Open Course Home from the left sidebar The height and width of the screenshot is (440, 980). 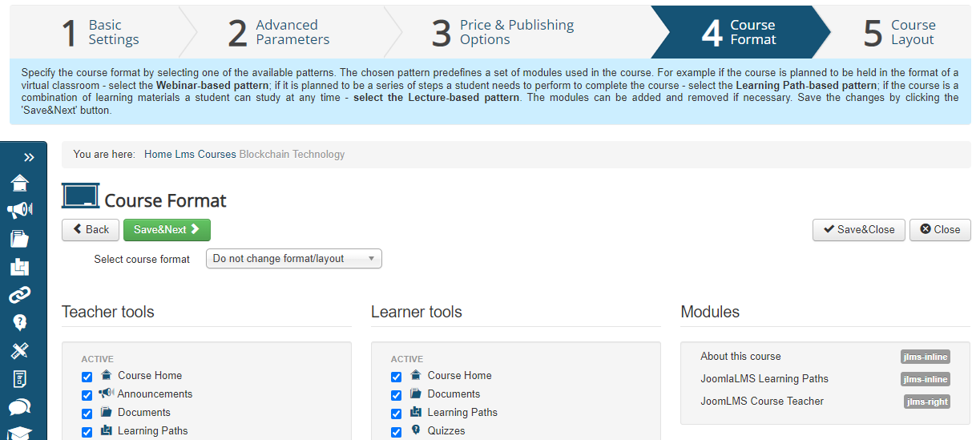tap(19, 184)
